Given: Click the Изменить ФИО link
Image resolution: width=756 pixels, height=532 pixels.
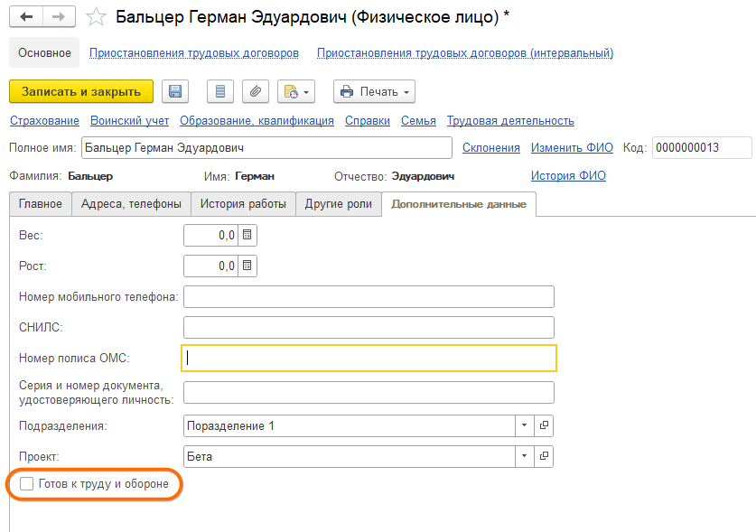Looking at the screenshot, I should point(572,147).
